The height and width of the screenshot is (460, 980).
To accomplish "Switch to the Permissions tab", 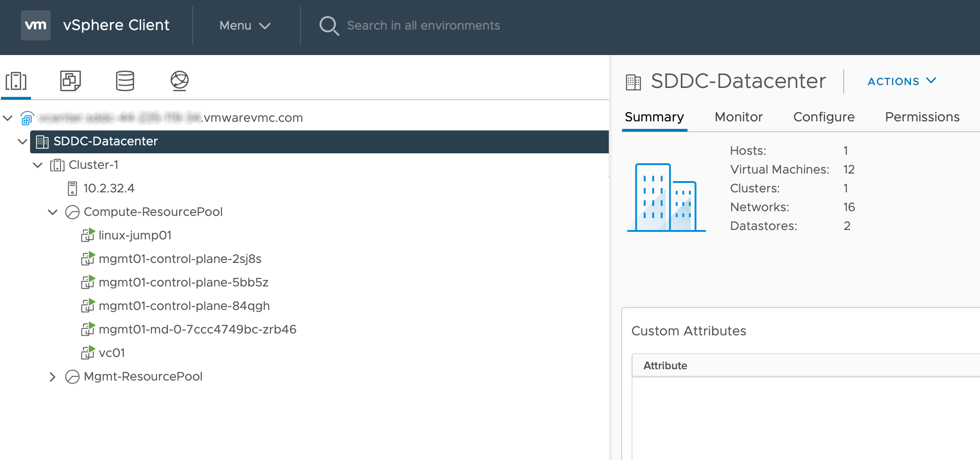I will (922, 117).
